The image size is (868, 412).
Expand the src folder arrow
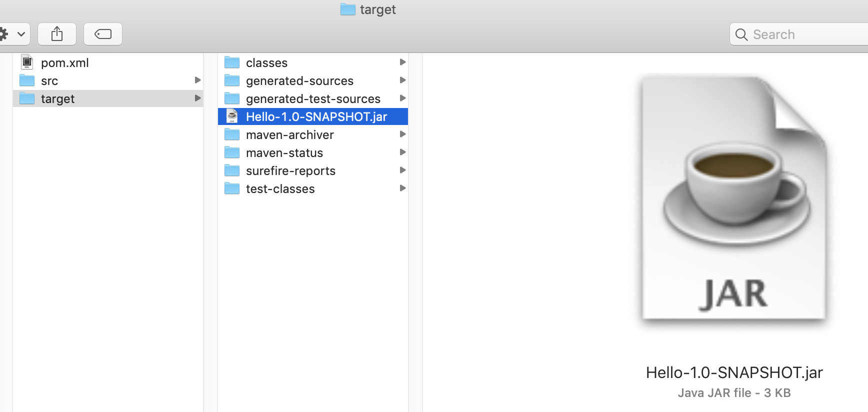tap(197, 80)
